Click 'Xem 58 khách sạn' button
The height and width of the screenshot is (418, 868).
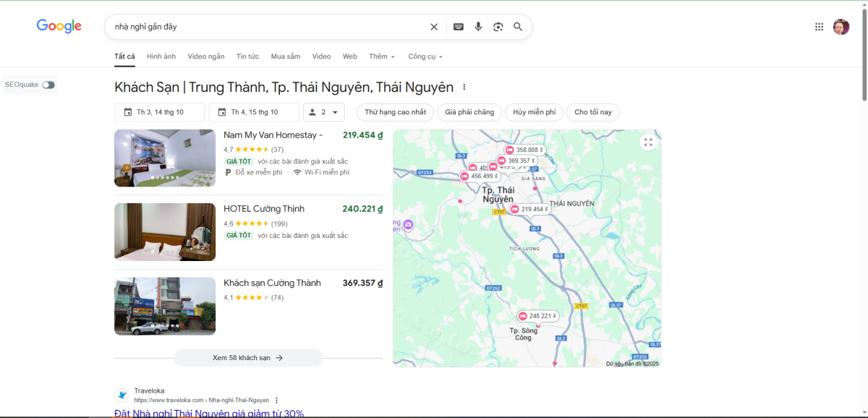pos(248,358)
